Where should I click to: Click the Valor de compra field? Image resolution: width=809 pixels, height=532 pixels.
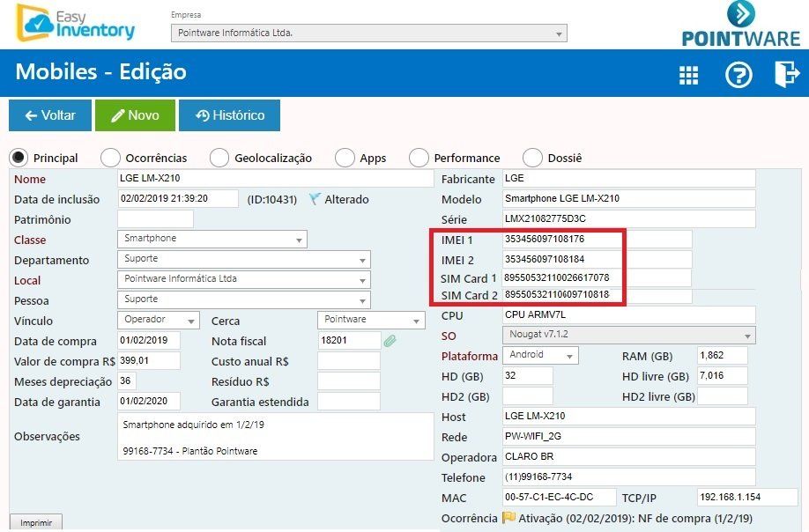click(149, 360)
